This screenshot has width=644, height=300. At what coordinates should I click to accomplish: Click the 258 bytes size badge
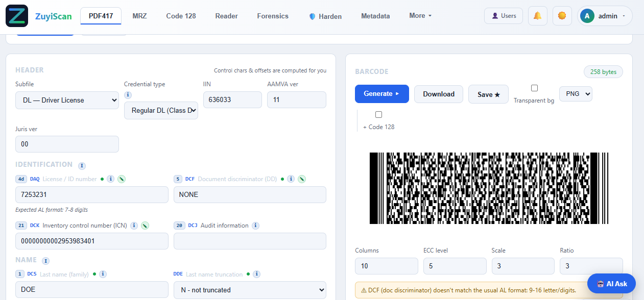[603, 72]
